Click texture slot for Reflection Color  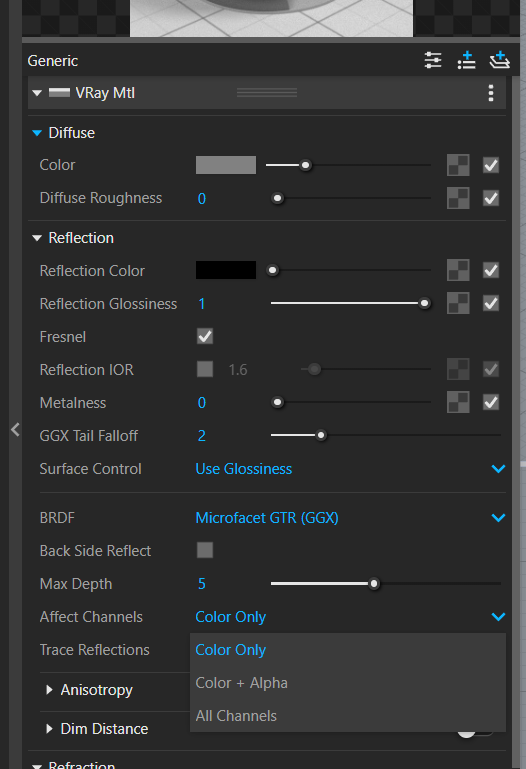click(458, 270)
